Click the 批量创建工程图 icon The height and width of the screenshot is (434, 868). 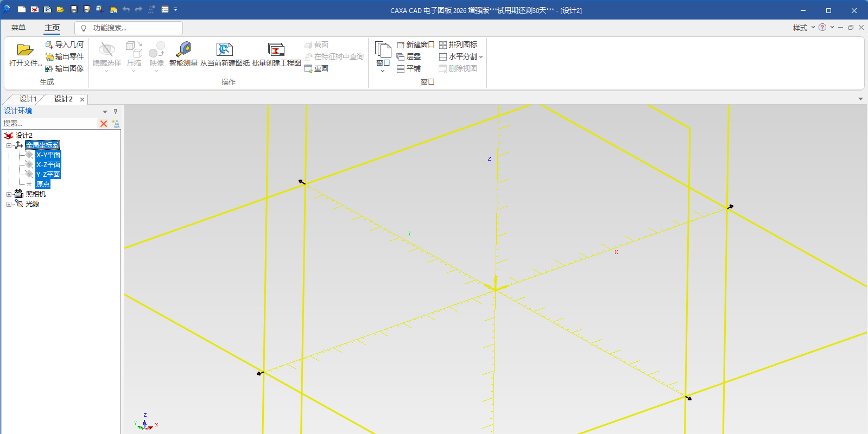tap(276, 50)
